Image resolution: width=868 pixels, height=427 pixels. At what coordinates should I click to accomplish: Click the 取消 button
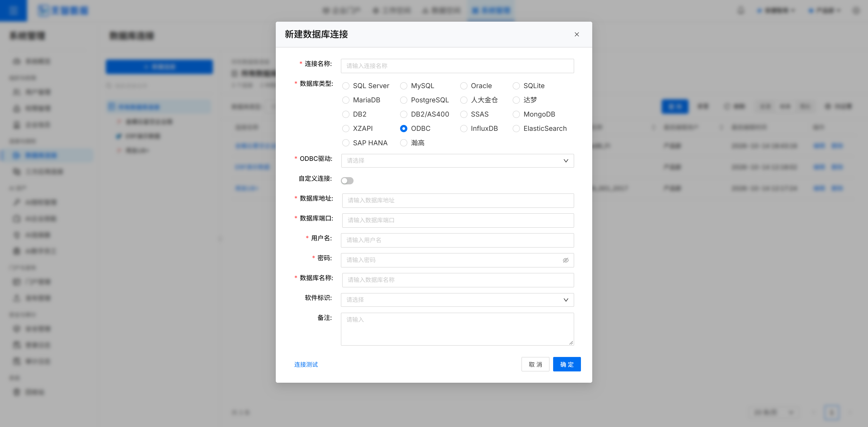[535, 364]
